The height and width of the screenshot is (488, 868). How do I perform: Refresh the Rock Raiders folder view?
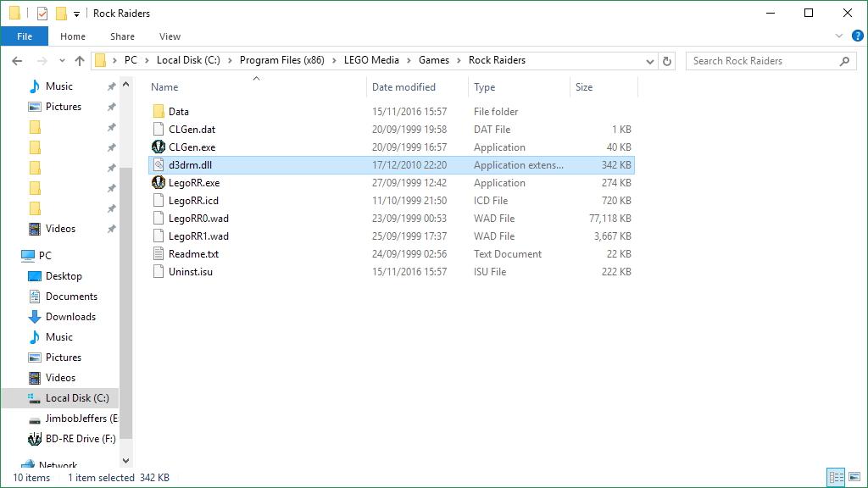tap(667, 61)
